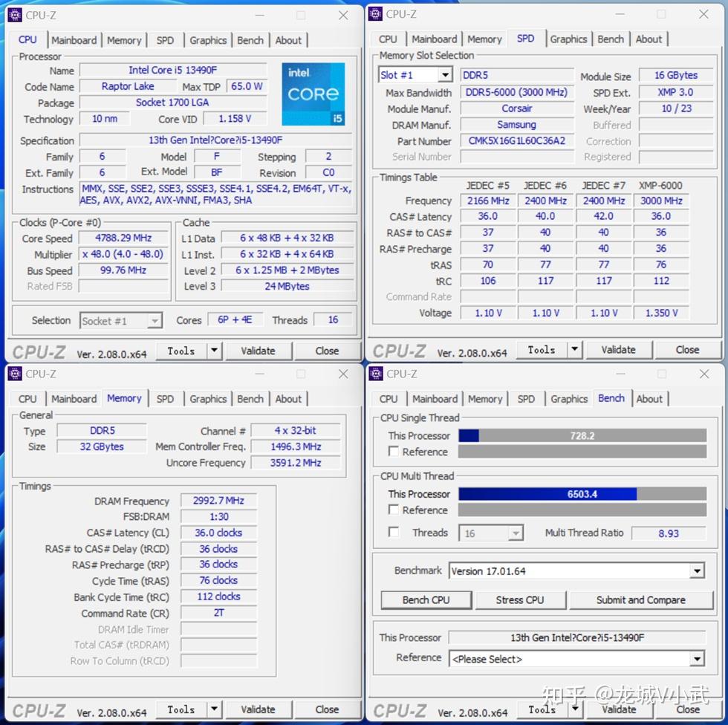Viewport: 728px width, 725px height.
Task: Click Close button in SPD window
Action: [x=688, y=350]
